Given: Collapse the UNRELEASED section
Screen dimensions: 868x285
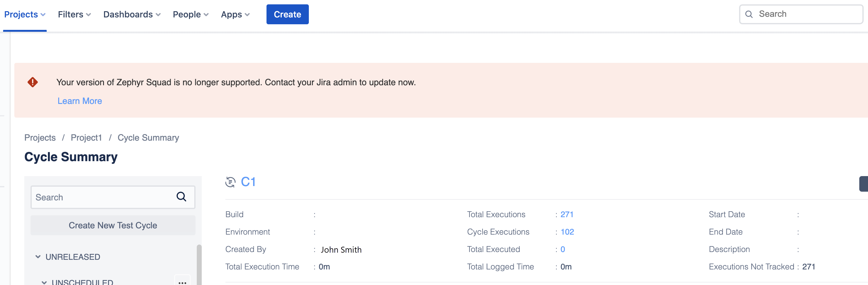Looking at the screenshot, I should [38, 257].
